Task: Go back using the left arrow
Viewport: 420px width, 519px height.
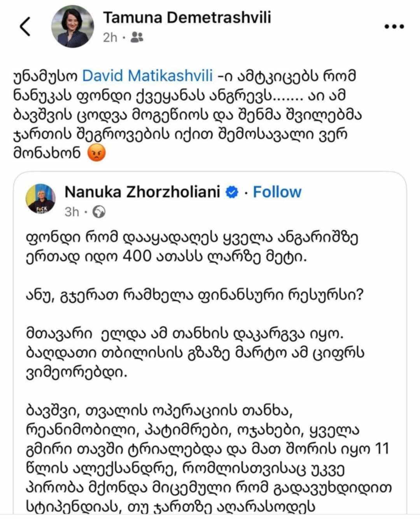Action: 25,27
